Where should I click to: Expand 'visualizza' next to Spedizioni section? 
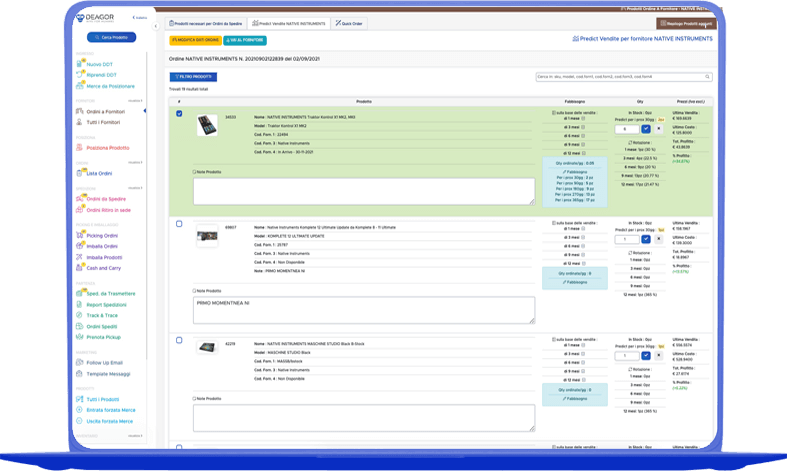(135, 188)
